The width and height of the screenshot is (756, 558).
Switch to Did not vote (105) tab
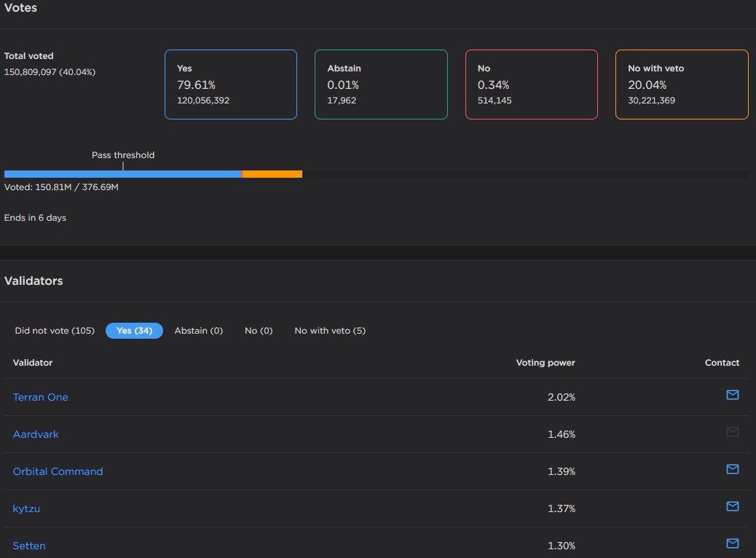pyautogui.click(x=55, y=331)
